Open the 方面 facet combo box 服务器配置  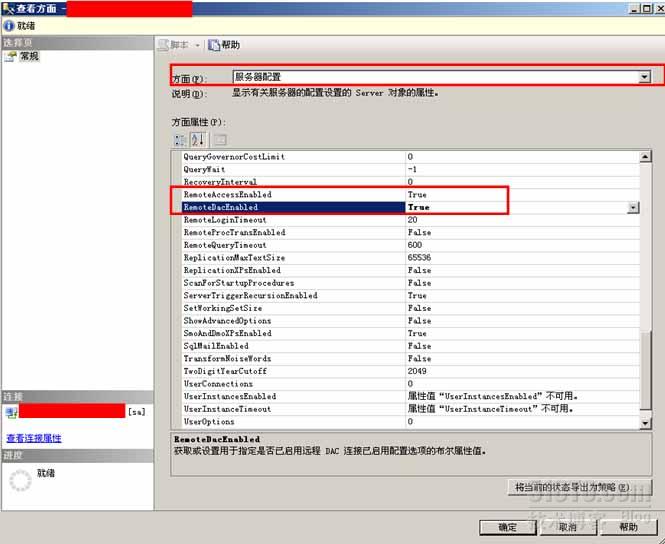coord(441,77)
